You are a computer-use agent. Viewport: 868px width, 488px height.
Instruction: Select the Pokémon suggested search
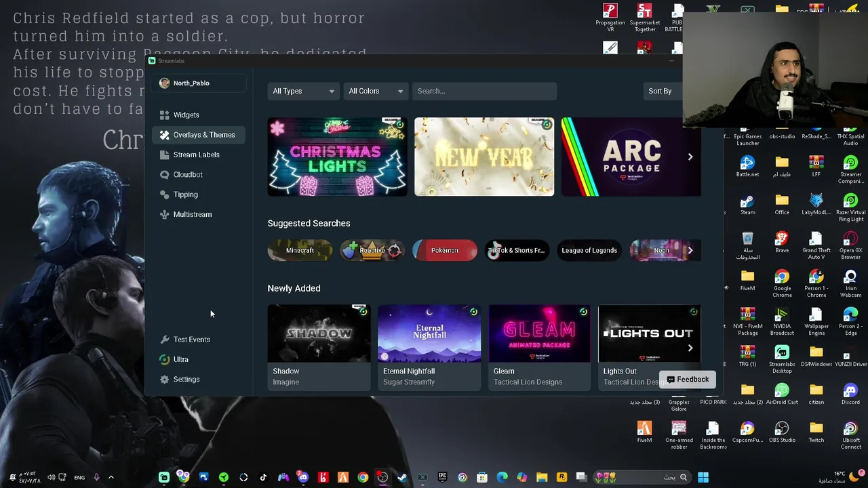pos(445,250)
